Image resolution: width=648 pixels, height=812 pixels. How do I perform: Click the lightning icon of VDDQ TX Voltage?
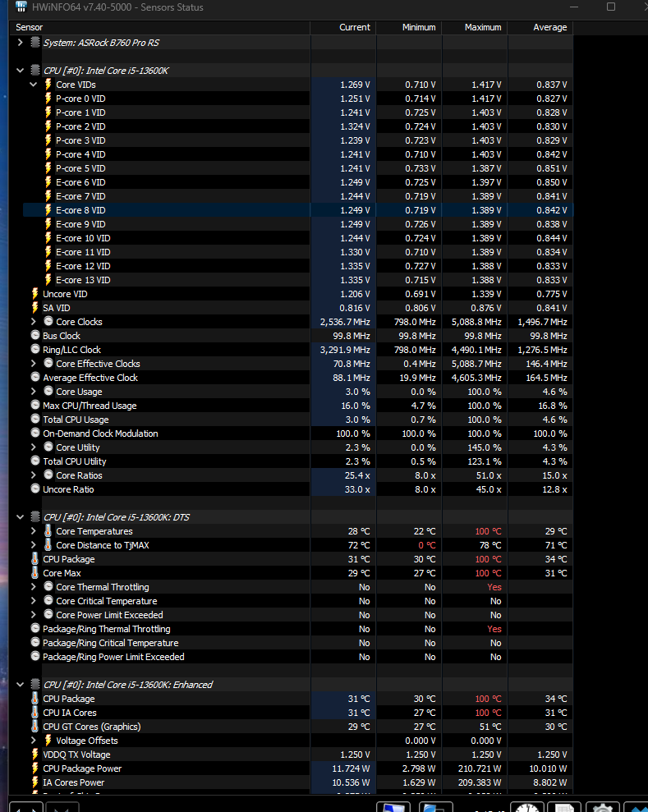point(35,755)
